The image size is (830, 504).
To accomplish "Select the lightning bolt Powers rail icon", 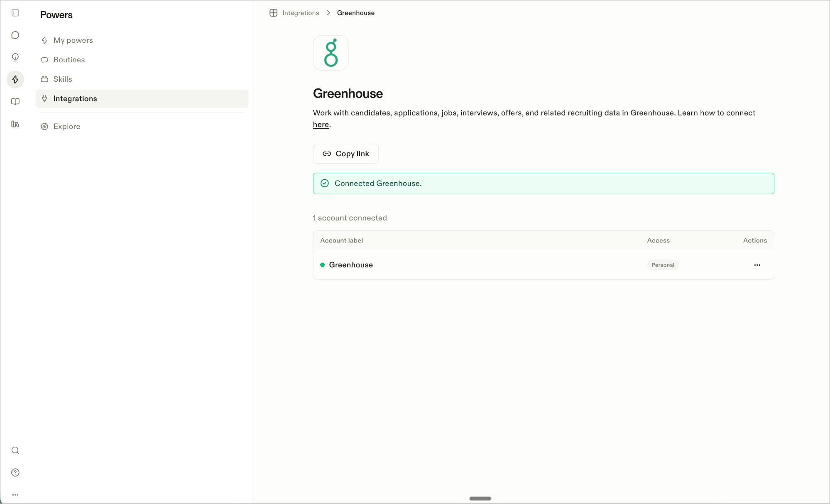I will pyautogui.click(x=15, y=79).
